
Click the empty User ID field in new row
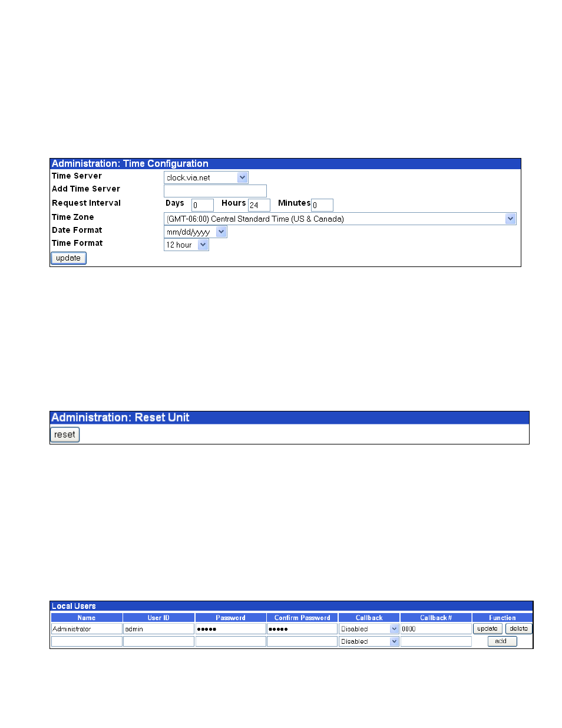tap(158, 641)
